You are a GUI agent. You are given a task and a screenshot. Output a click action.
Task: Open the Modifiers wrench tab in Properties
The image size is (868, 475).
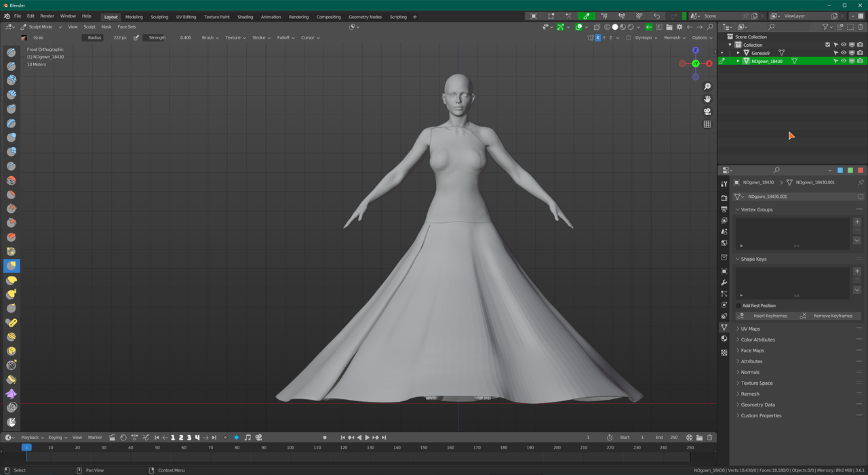pyautogui.click(x=724, y=283)
